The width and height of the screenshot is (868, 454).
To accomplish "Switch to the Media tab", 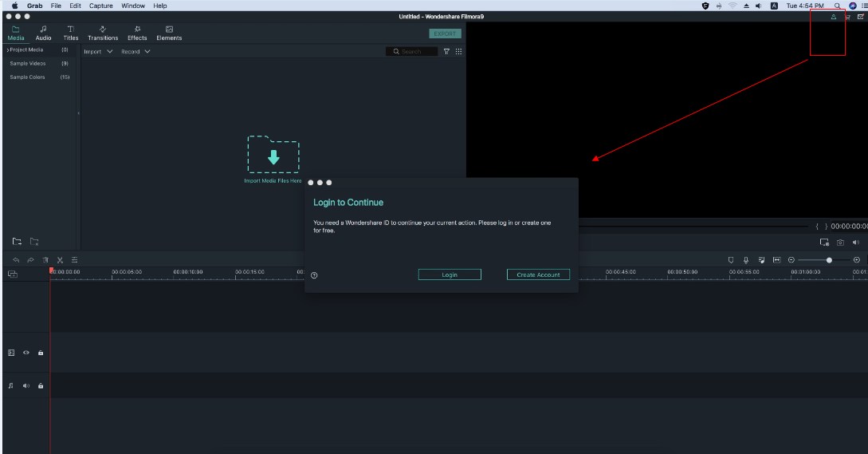I will pyautogui.click(x=15, y=34).
